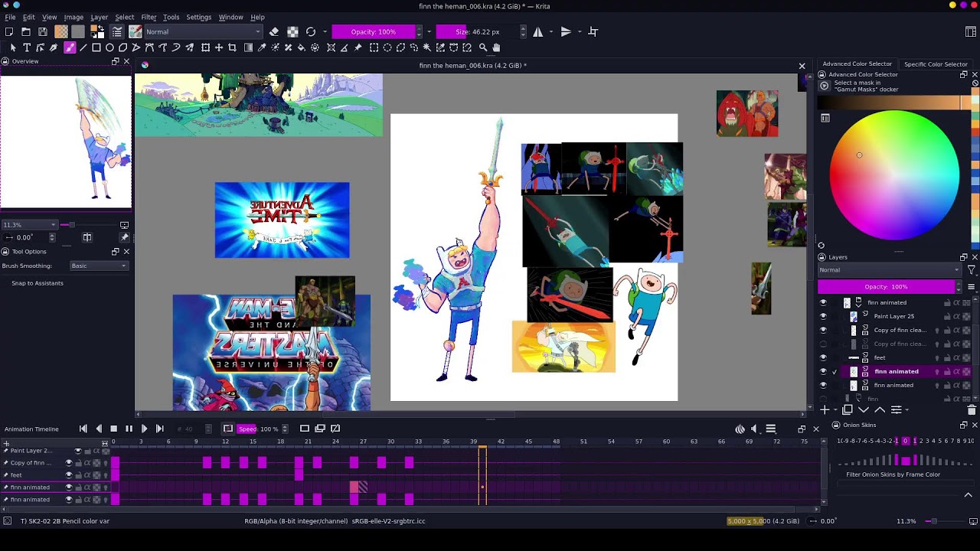Save the document with the toolbar icon
980x551 pixels.
43,31
